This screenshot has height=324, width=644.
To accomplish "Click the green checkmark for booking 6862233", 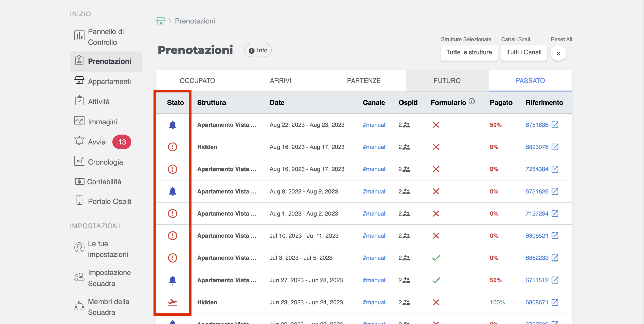I will (x=436, y=258).
